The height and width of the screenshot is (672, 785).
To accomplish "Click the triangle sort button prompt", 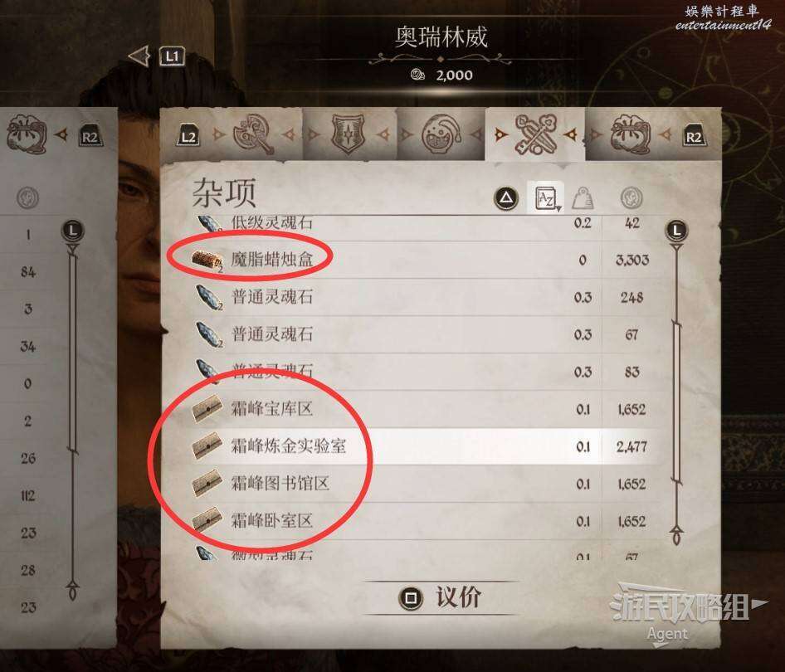I will (x=507, y=198).
